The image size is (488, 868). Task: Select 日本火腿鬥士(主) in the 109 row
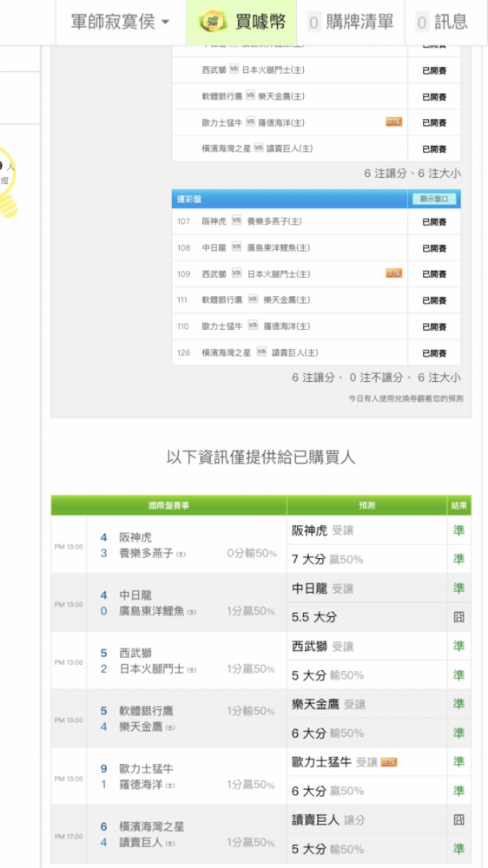(x=278, y=274)
